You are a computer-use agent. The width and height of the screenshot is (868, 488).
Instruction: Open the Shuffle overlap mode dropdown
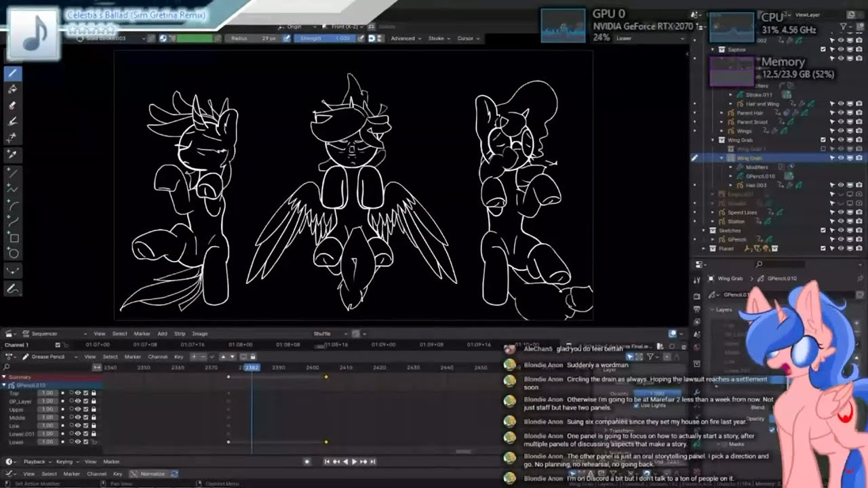pos(330,333)
